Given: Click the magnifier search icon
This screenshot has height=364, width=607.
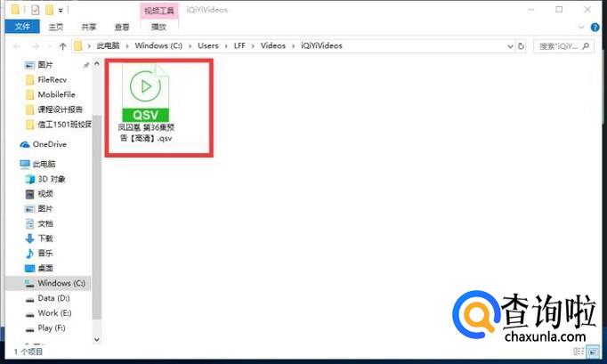Looking at the screenshot, I should tap(587, 46).
